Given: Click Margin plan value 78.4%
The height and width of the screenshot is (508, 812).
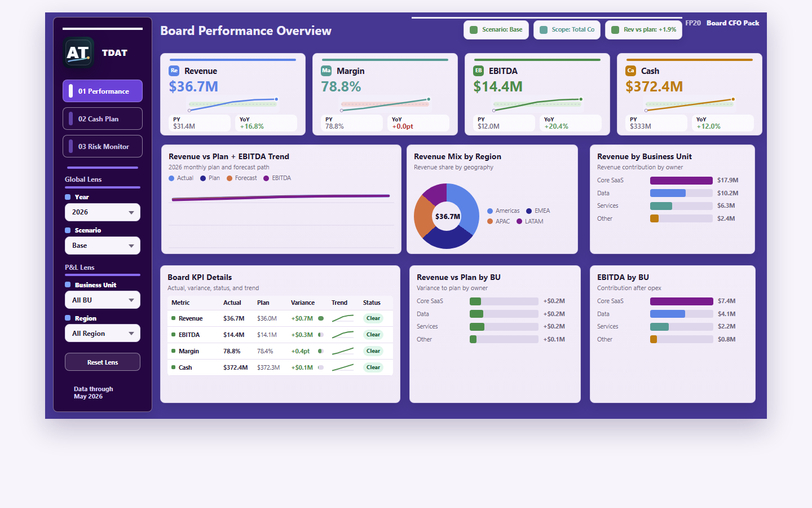Looking at the screenshot, I should 265,351.
